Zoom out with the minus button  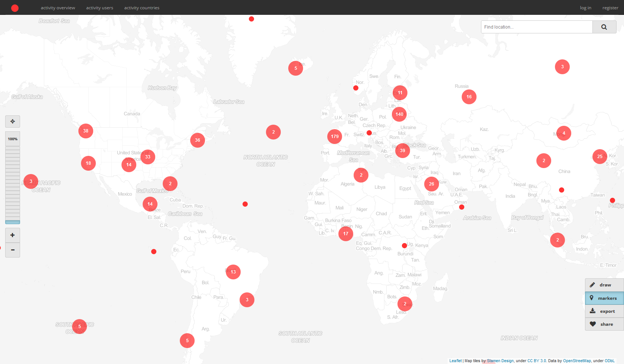tap(12, 250)
